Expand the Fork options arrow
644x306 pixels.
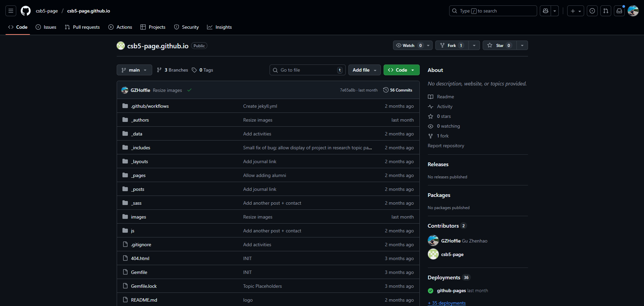coord(474,46)
